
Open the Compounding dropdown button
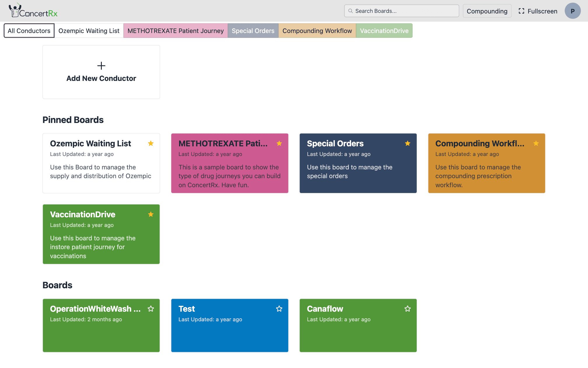pos(487,11)
